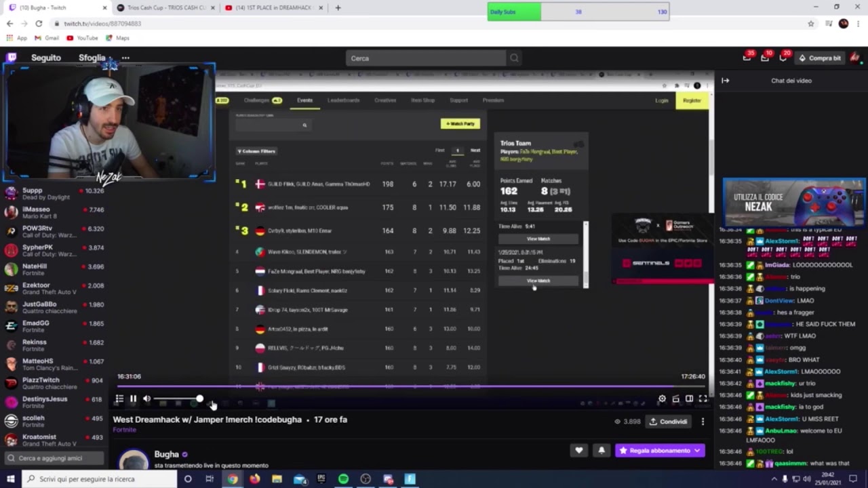Open the chapters list icon in player
The height and width of the screenshot is (488, 868).
119,399
